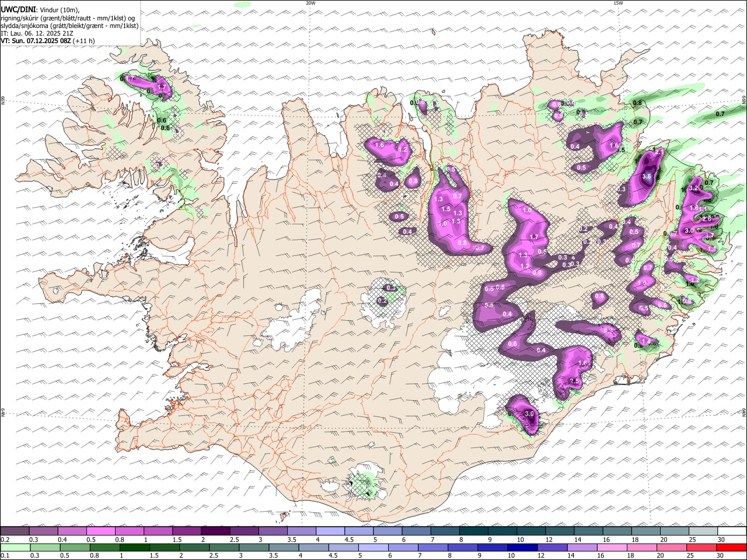
Task: Click the upper scale swatch starting at 0.4
Action: click(72, 531)
